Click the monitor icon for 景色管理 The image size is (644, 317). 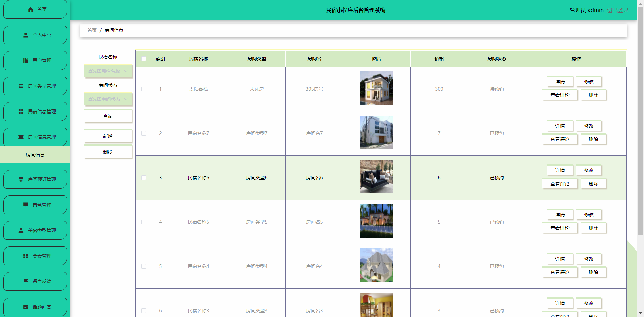coord(26,205)
